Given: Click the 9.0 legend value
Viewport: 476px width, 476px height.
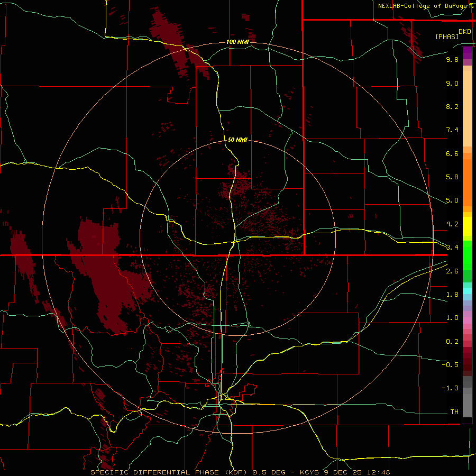Looking at the screenshot, I should point(452,83).
